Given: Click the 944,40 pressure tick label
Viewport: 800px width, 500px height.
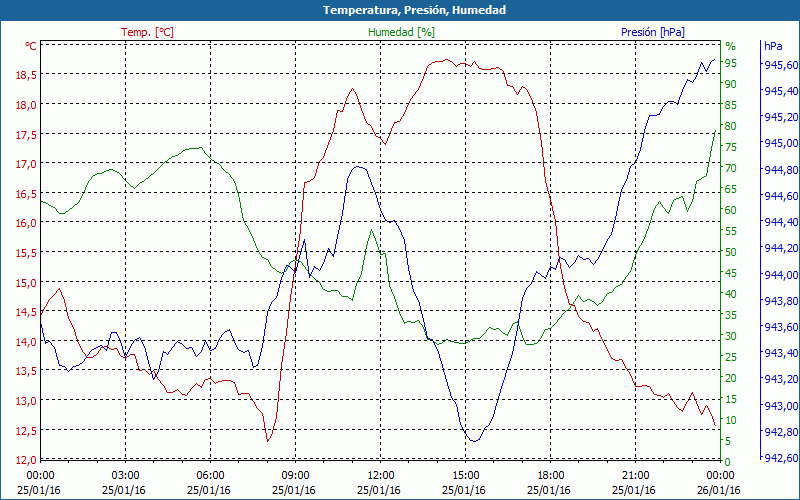Looking at the screenshot, I should click(x=781, y=222).
